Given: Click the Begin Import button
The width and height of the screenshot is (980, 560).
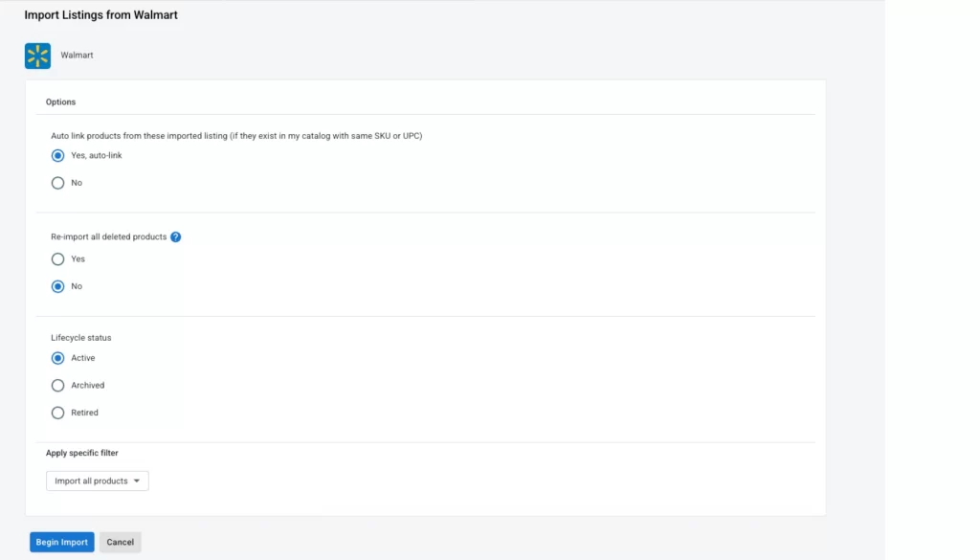Looking at the screenshot, I should point(62,542).
